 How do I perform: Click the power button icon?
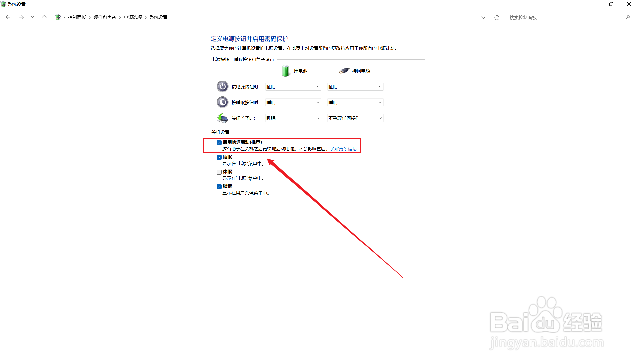(222, 86)
